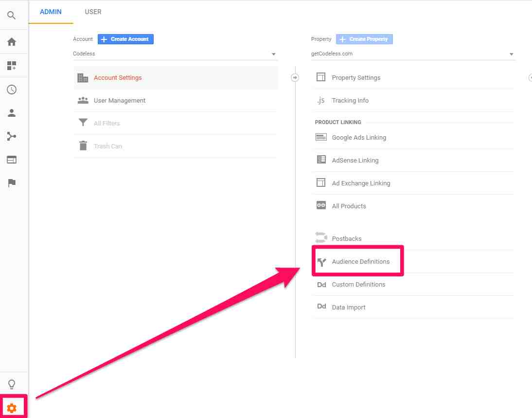Open Audience reports person icon

click(12, 113)
